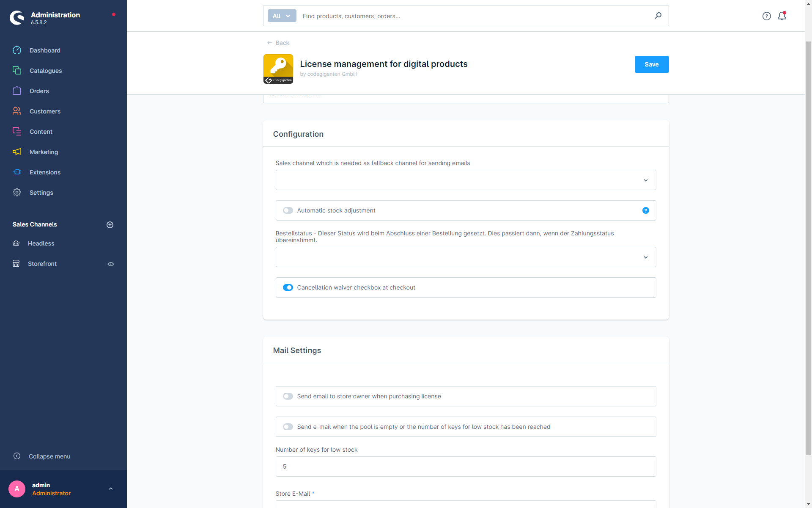Click the Headless sales channel item
The image size is (812, 508).
[x=41, y=243]
